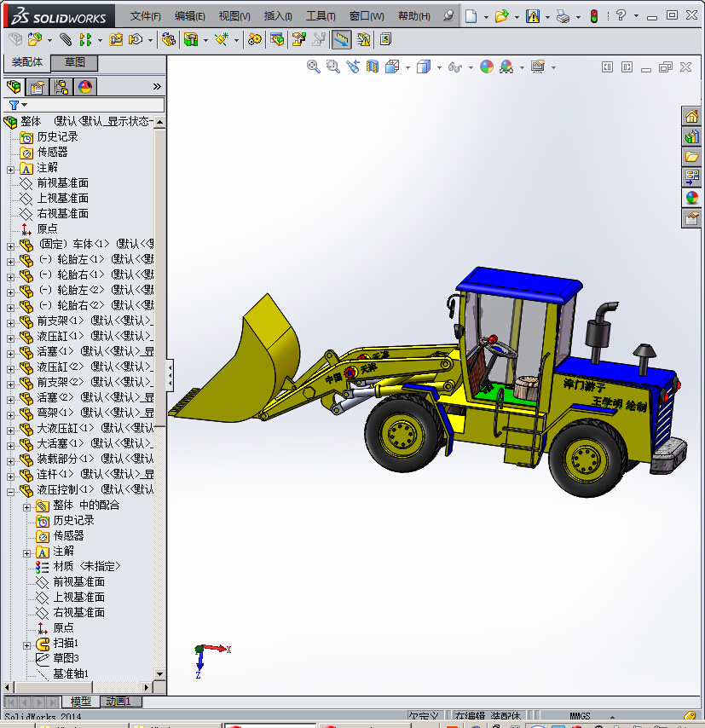The height and width of the screenshot is (728, 705).
Task: Open the dropdown arrow beside the New document icon
Action: 486,17
